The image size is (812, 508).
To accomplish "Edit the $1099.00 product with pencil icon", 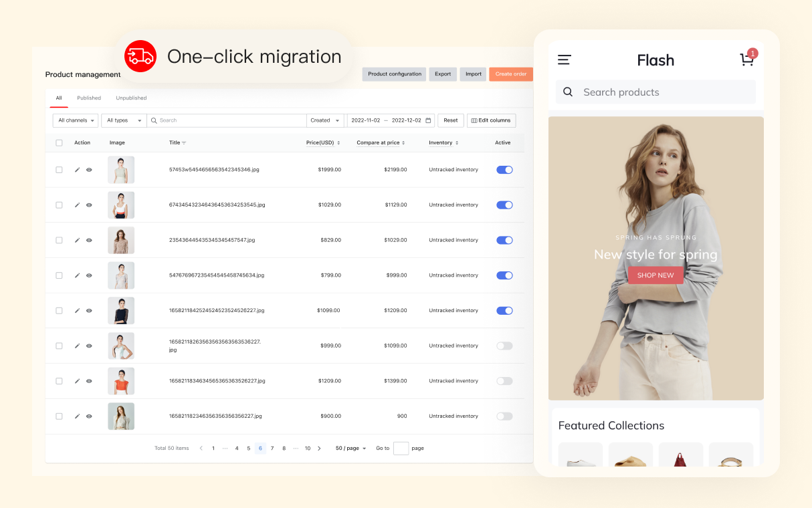I will point(77,311).
